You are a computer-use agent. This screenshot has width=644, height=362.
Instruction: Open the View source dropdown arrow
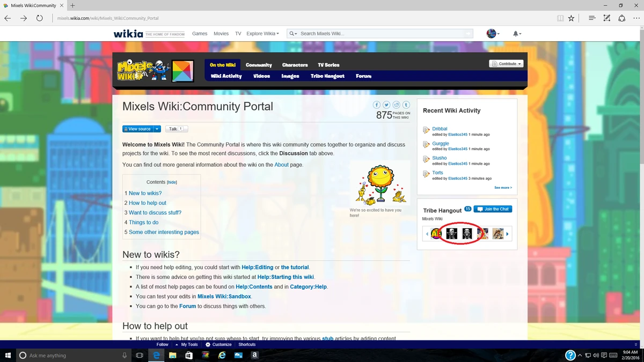156,129
